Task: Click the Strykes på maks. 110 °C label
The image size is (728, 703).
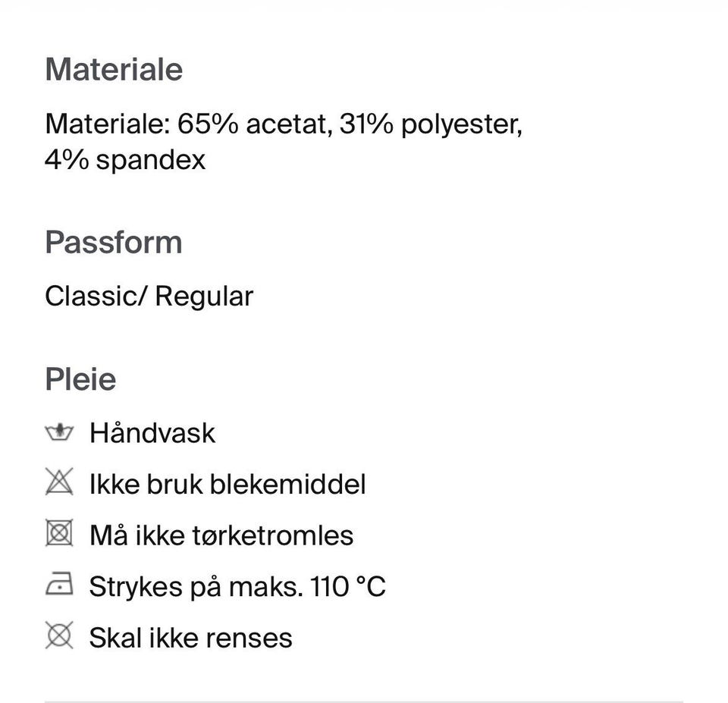Action: (237, 586)
